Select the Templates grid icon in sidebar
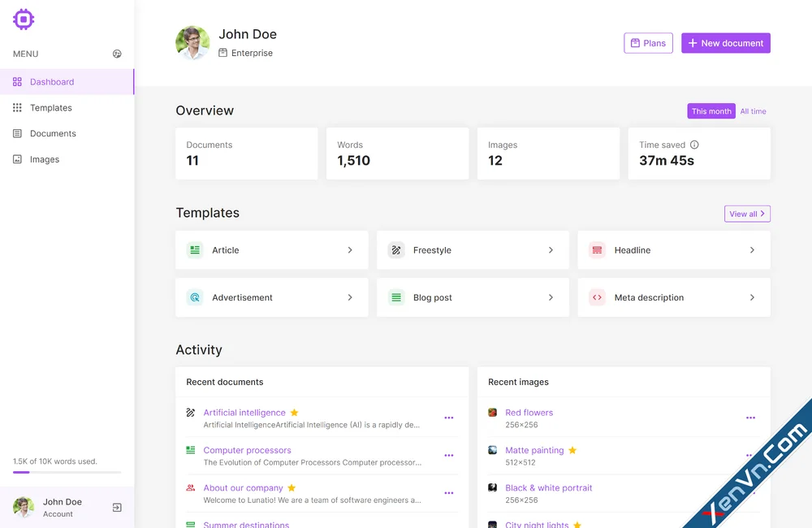This screenshot has width=812, height=528. click(18, 107)
